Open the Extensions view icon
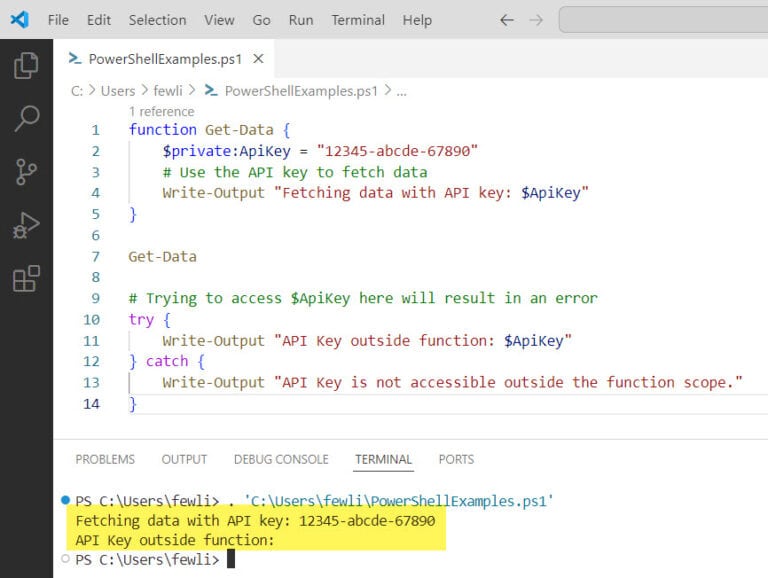This screenshot has height=578, width=768. click(x=26, y=279)
